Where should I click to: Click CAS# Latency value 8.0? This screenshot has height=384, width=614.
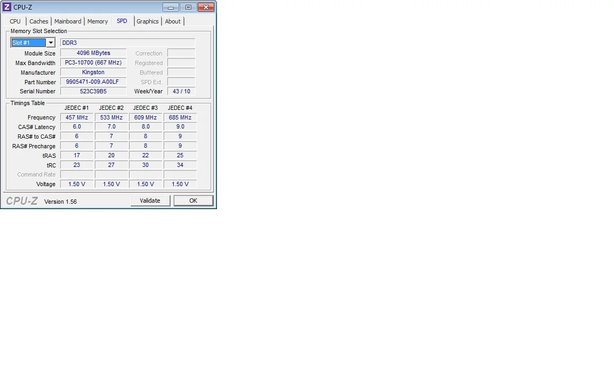pos(145,127)
